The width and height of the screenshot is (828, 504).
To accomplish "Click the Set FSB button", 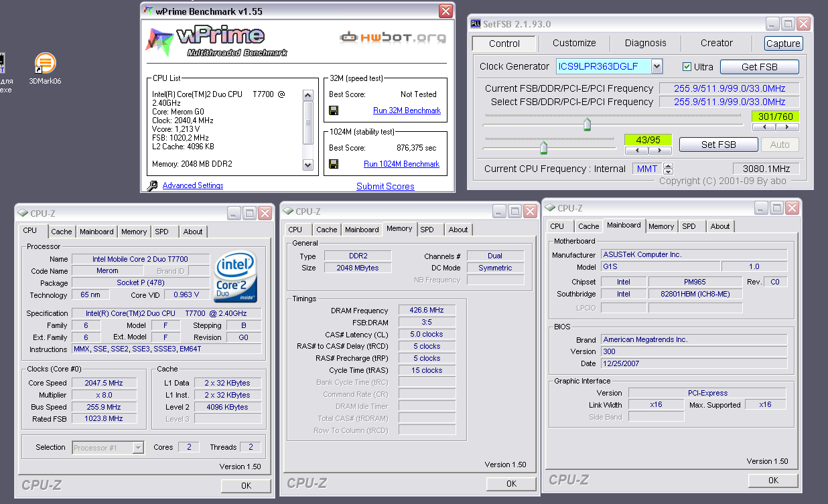I will (x=719, y=145).
